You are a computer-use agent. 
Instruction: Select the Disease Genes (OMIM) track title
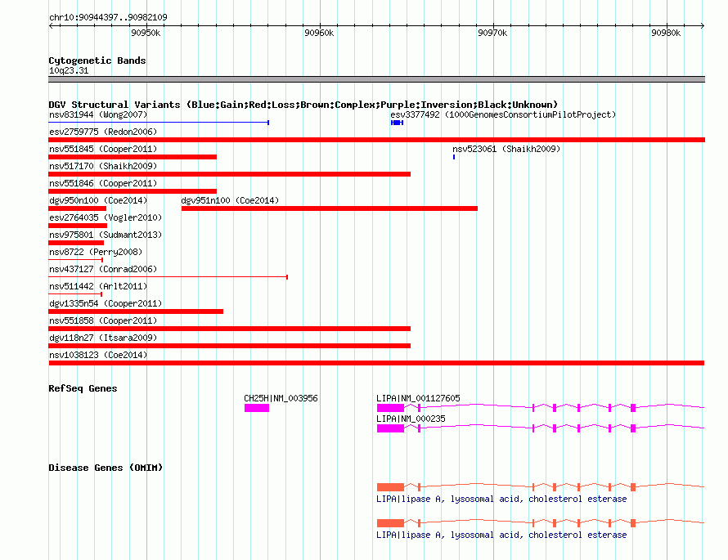click(106, 468)
